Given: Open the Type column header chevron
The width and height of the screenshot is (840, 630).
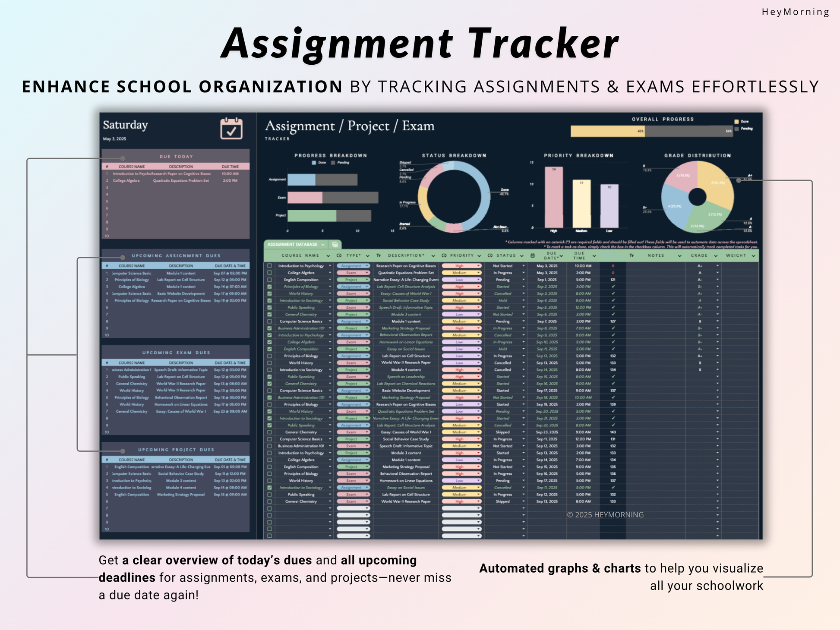Looking at the screenshot, I should 368,256.
